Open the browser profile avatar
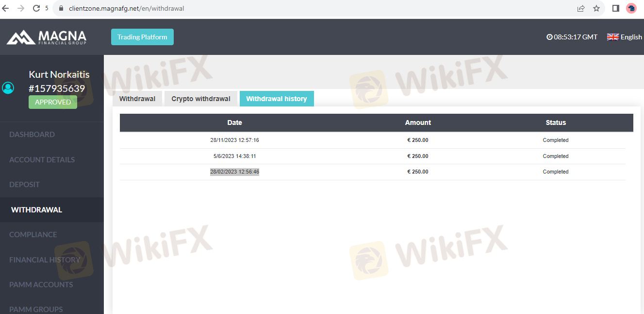The height and width of the screenshot is (314, 644). click(x=631, y=8)
